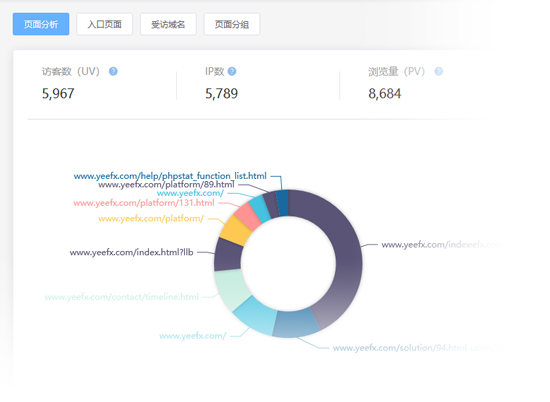Click the www.yeefx.com/platform/89.html label
This screenshot has height=402, width=550.
coord(166,185)
